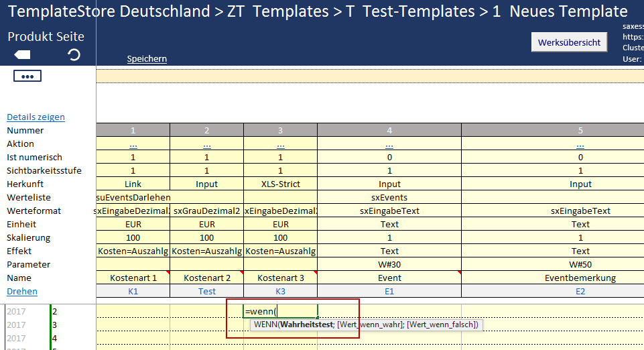Open the Werksübersicht button
This screenshot has height=350, width=644.
[x=569, y=42]
